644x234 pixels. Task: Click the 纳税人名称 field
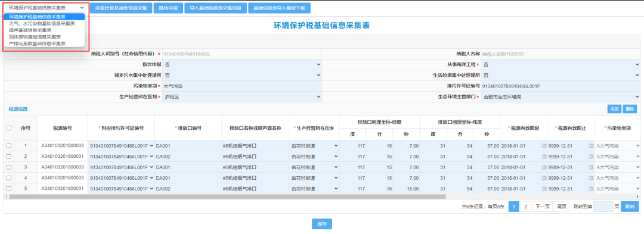click(561, 54)
